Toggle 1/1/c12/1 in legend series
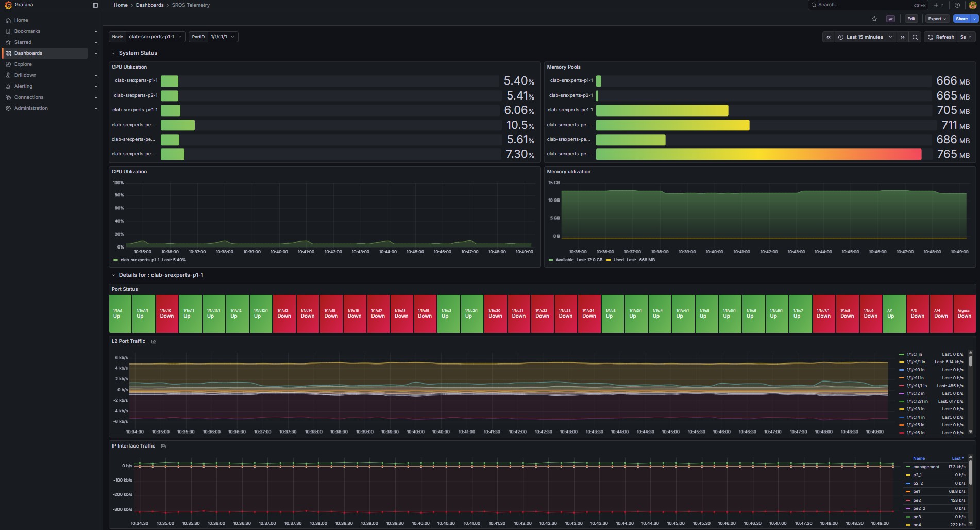 (917, 402)
